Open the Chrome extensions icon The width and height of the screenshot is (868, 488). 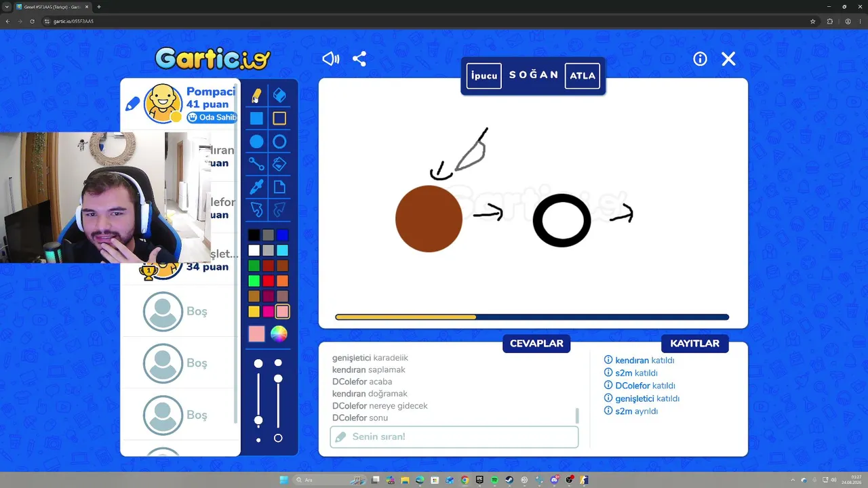[x=829, y=21]
